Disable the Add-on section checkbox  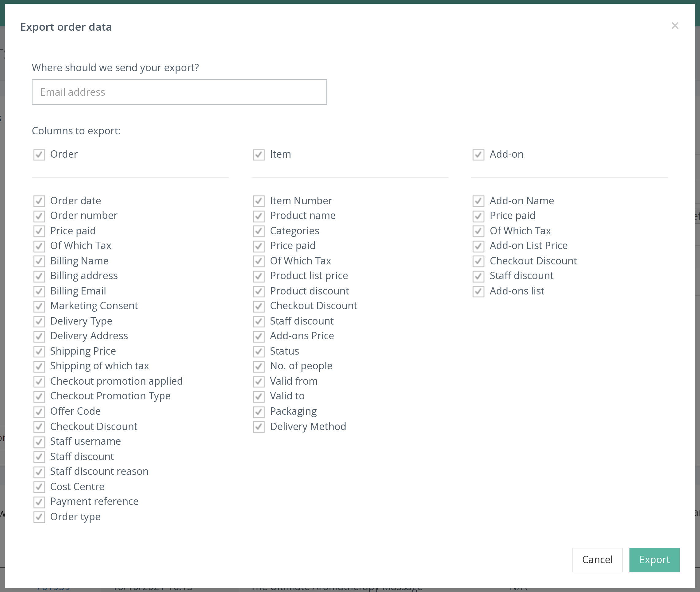[x=479, y=155]
